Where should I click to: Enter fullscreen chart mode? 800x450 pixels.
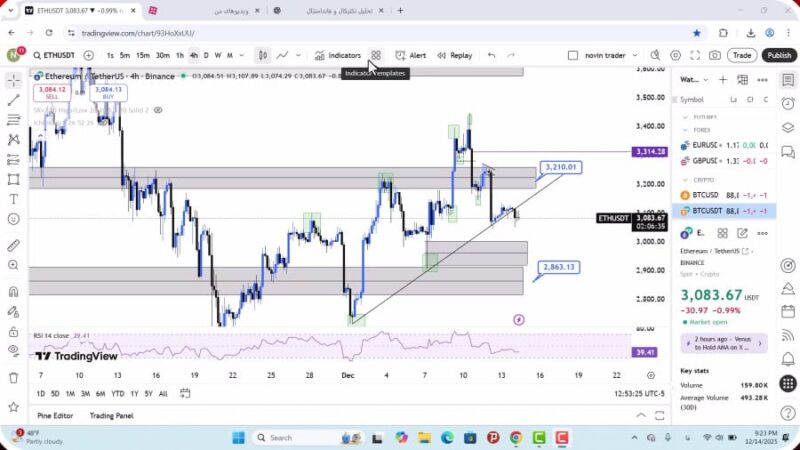(695, 56)
